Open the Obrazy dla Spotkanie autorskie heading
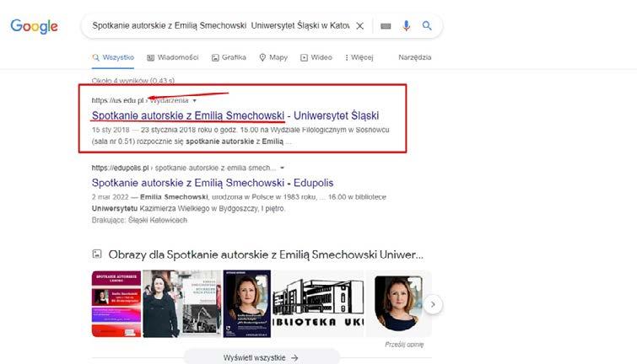Image resolution: width=637 pixels, height=364 pixels. coord(266,254)
